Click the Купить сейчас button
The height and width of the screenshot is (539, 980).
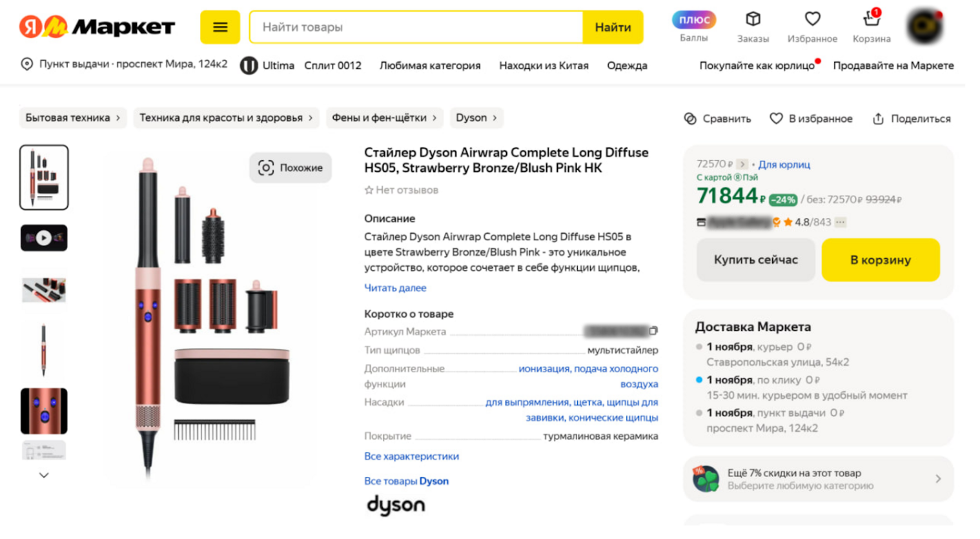coord(755,260)
